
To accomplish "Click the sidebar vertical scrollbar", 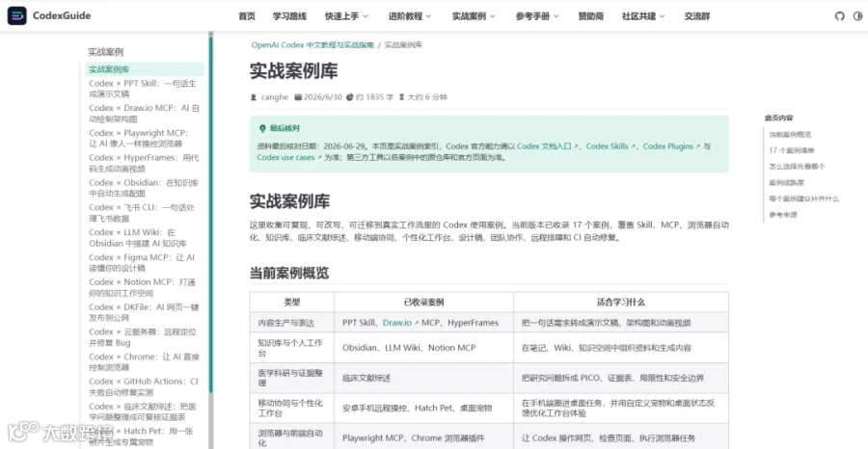I will pos(210,213).
